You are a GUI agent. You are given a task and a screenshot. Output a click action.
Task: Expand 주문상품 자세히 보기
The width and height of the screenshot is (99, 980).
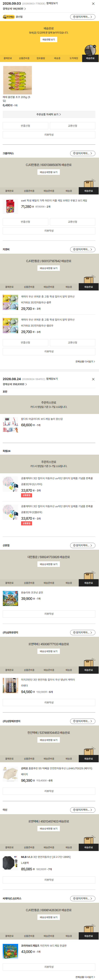[x=49, y=114]
